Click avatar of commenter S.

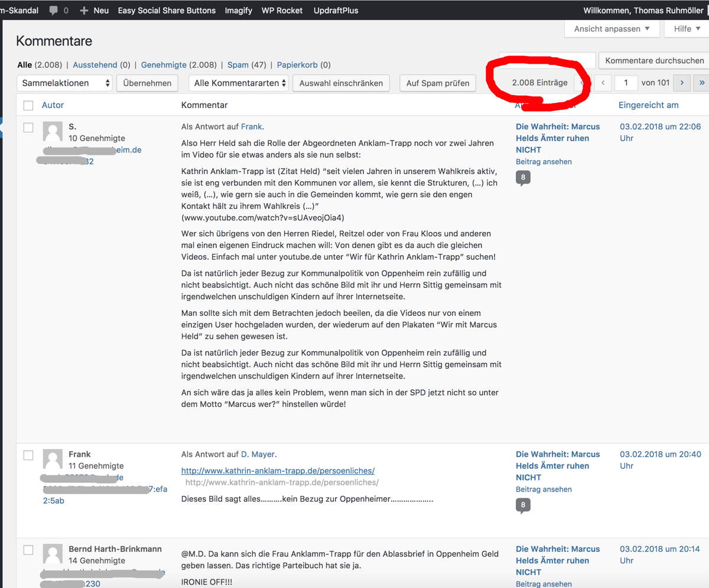(53, 132)
